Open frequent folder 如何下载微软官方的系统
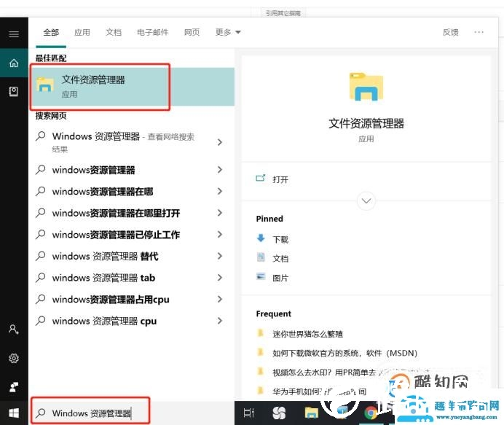Image resolution: width=504 pixels, height=425 pixels. 344,354
